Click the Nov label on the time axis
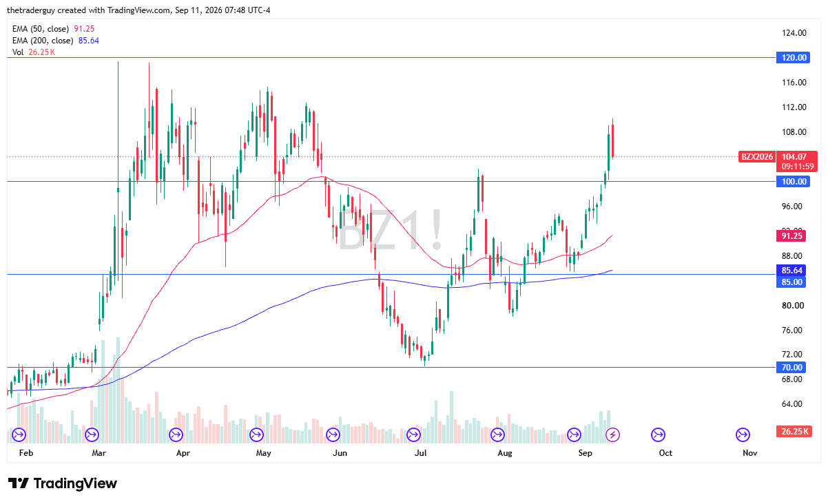 click(x=750, y=453)
